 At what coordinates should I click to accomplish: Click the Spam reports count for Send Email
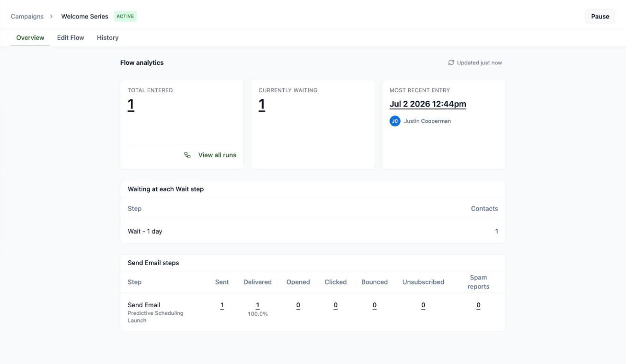(478, 305)
